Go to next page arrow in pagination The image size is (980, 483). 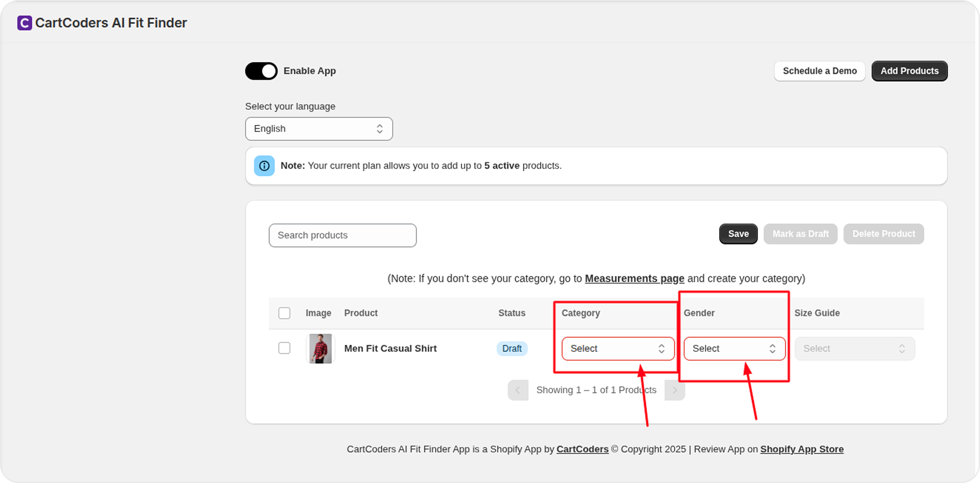point(674,390)
